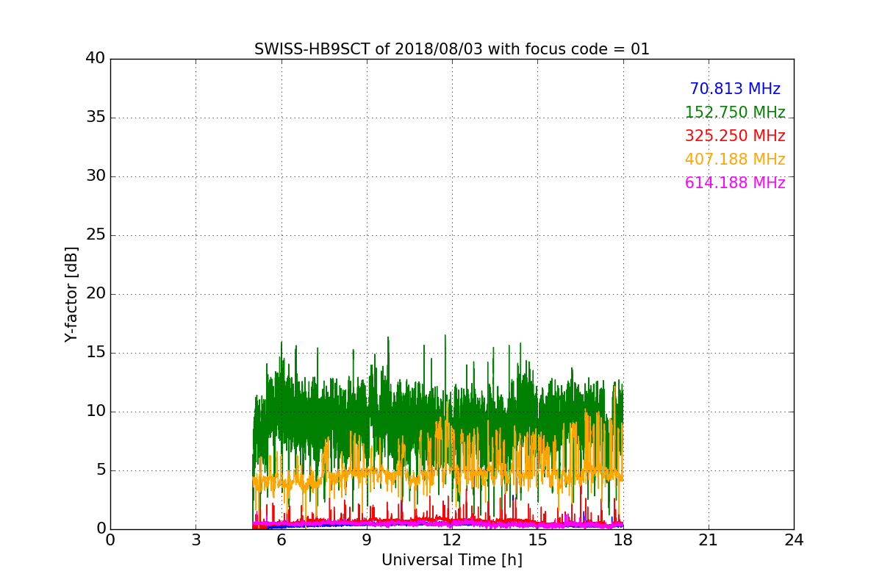Click the y-axis tick label 15
This screenshot has height=588, width=882.
click(x=95, y=353)
